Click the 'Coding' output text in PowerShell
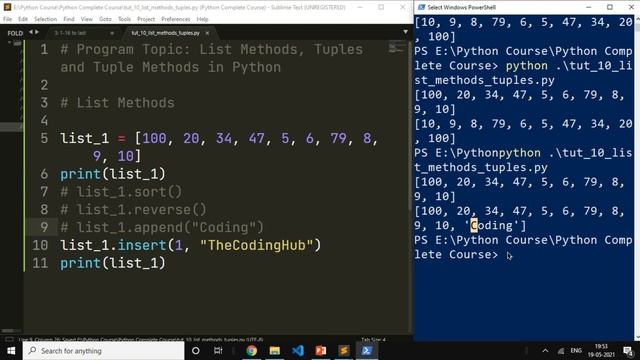This screenshot has height=360, width=640. (491, 225)
